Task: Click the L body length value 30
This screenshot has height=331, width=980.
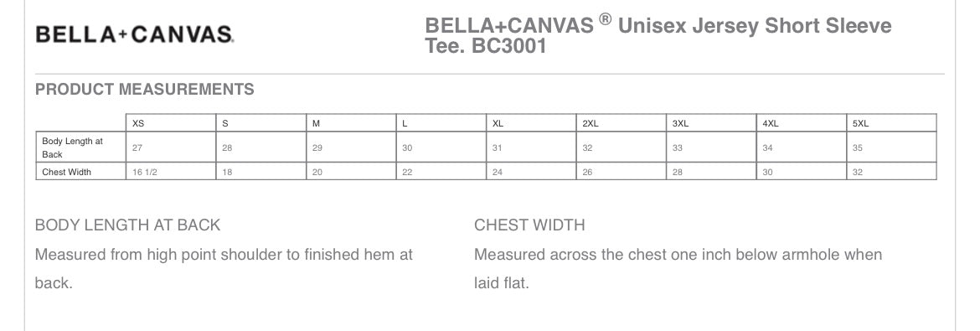Action: 407,148
